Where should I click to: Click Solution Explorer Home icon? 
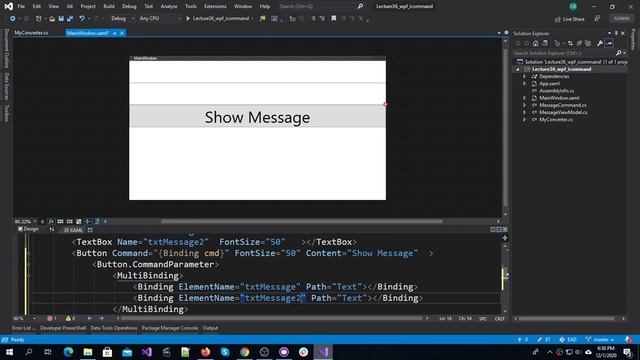[536, 43]
